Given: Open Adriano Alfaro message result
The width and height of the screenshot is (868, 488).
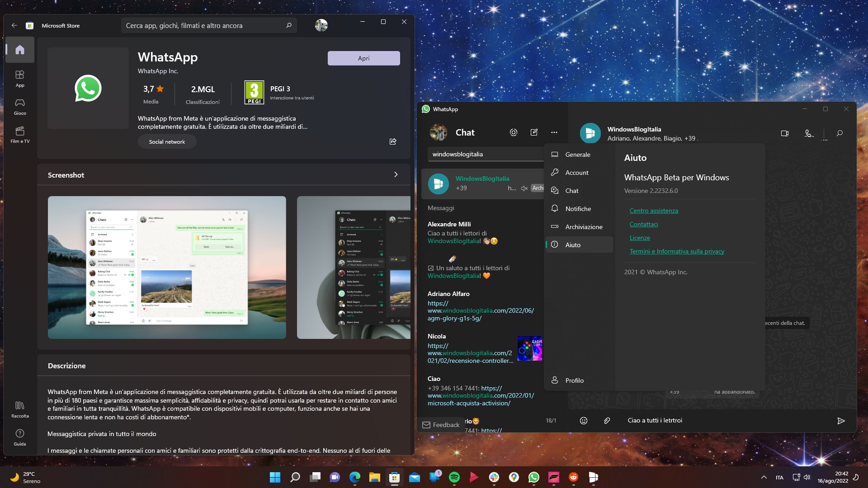Looking at the screenshot, I should coord(483,306).
